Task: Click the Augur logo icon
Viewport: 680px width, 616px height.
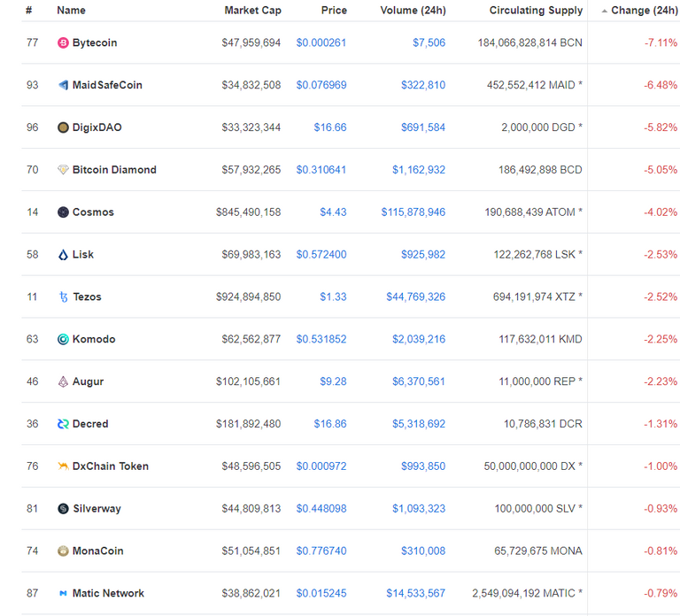Action: [x=63, y=381]
